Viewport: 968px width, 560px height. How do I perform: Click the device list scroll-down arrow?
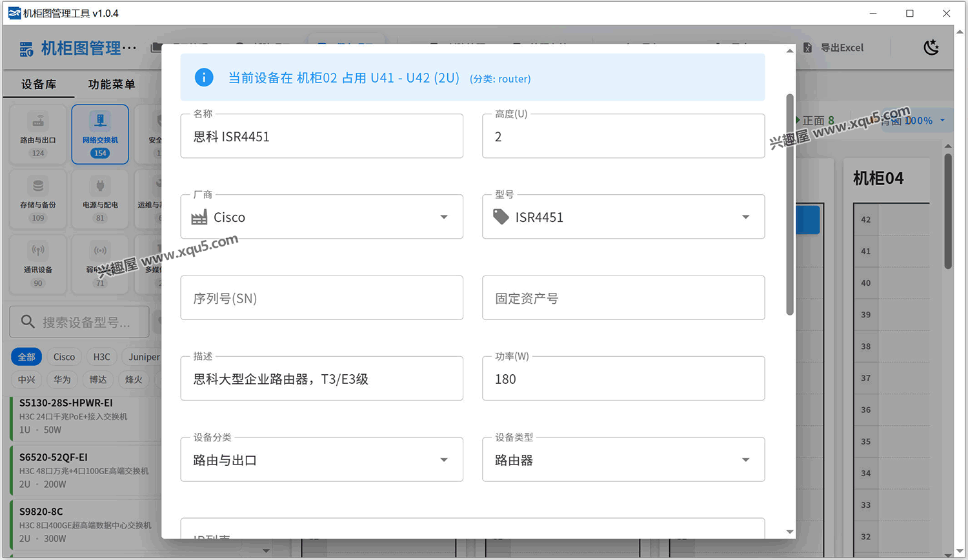[x=266, y=551]
